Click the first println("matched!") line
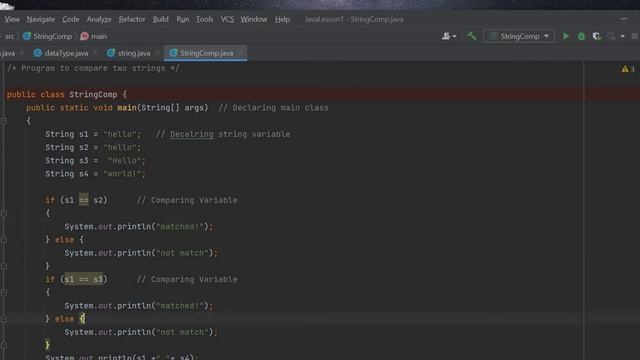 click(138, 227)
